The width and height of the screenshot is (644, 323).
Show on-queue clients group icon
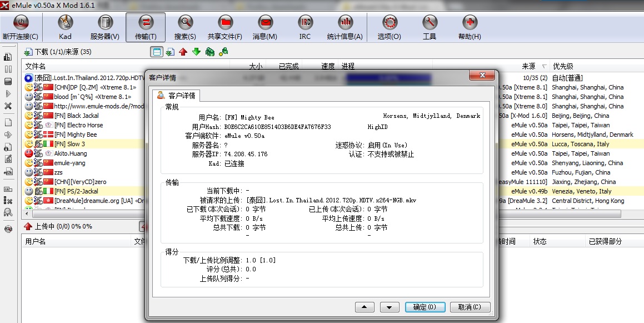point(210,52)
